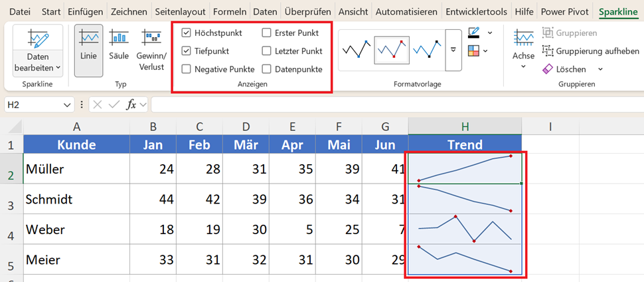Expand the fx function dropdown arrow
The height and width of the screenshot is (282, 644).
click(x=143, y=105)
